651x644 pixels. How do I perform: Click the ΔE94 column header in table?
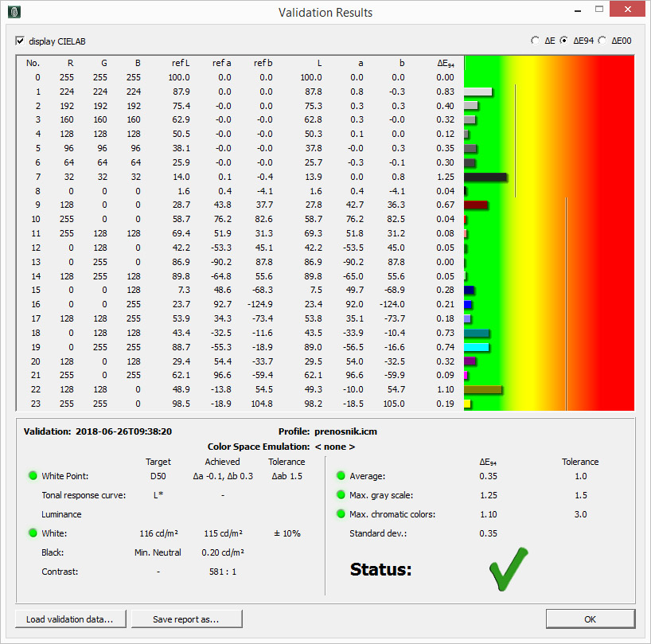[x=446, y=63]
